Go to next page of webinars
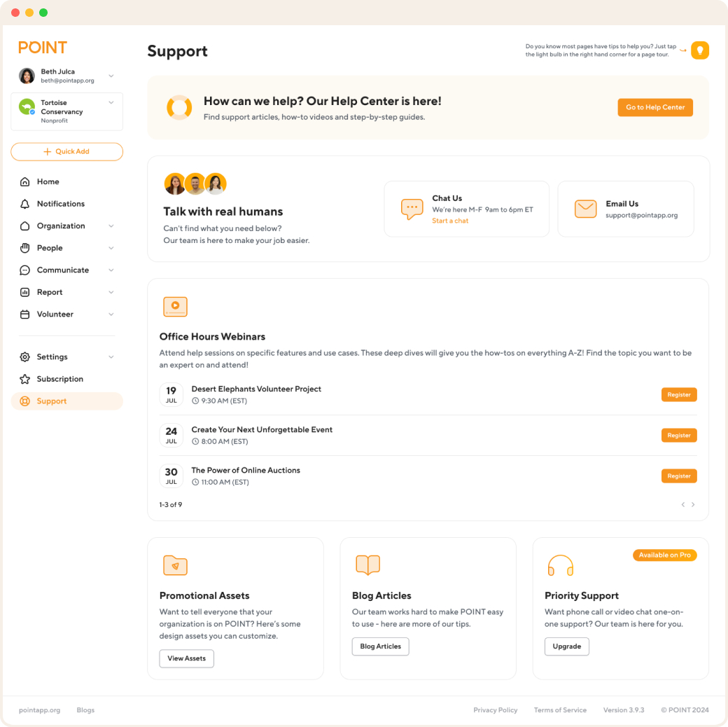Image resolution: width=728 pixels, height=727 pixels. point(692,504)
